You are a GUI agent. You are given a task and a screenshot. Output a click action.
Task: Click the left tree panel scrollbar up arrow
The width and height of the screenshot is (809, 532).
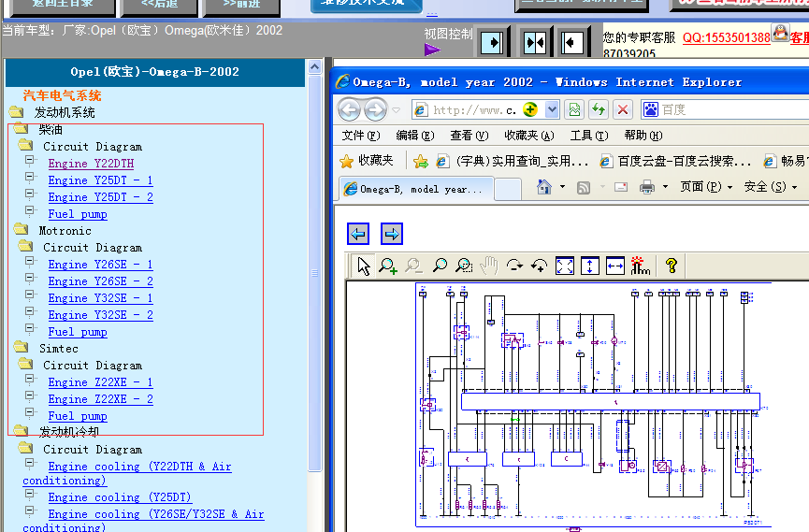click(314, 67)
